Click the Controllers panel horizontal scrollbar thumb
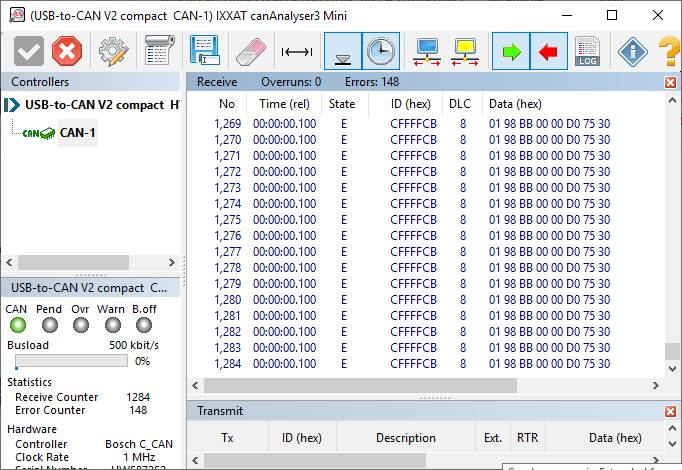Viewport: 682px width, 470px height. (73, 263)
